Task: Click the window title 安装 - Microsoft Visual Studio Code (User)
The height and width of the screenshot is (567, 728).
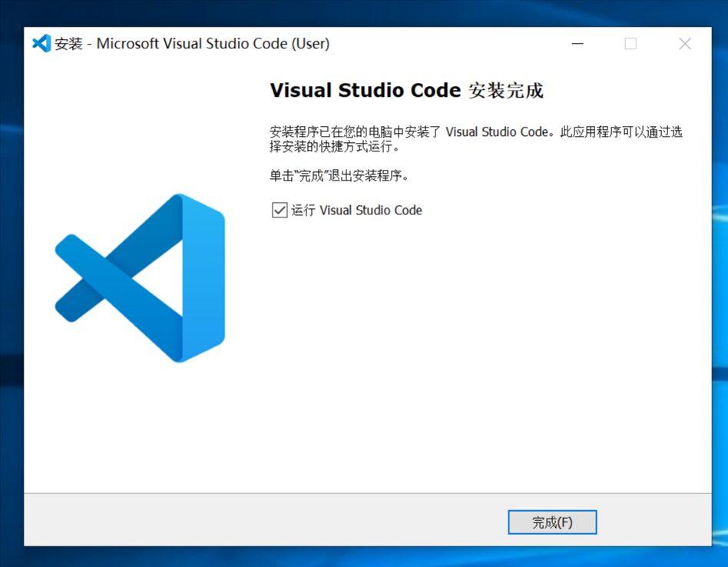Action: [x=192, y=44]
